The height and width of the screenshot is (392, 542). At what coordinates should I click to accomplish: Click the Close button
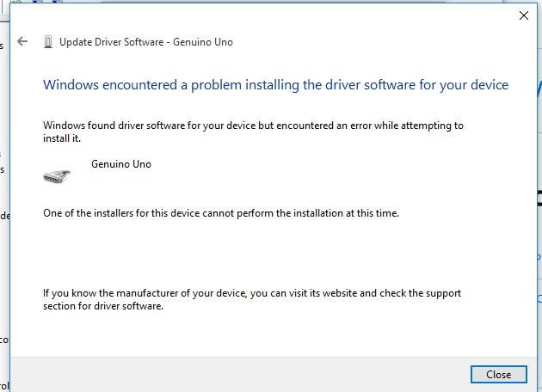(x=498, y=375)
